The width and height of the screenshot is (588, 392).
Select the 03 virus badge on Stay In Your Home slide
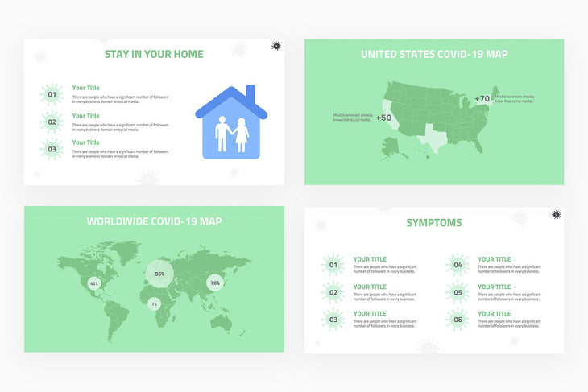52,148
